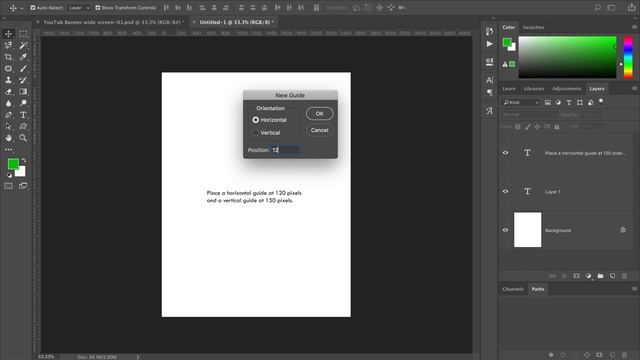Select the Magic Wand tool
Screen dimensions: 640x360
[x=23, y=45]
